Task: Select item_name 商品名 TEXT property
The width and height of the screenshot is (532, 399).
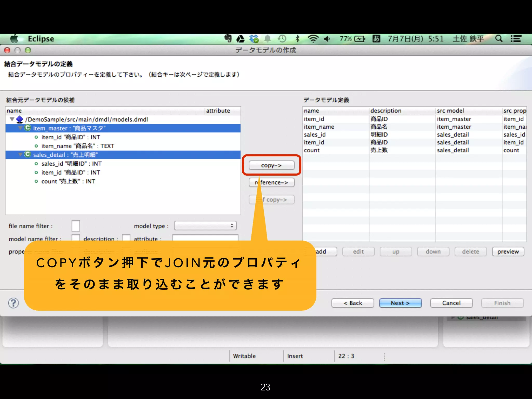Action: click(77, 146)
